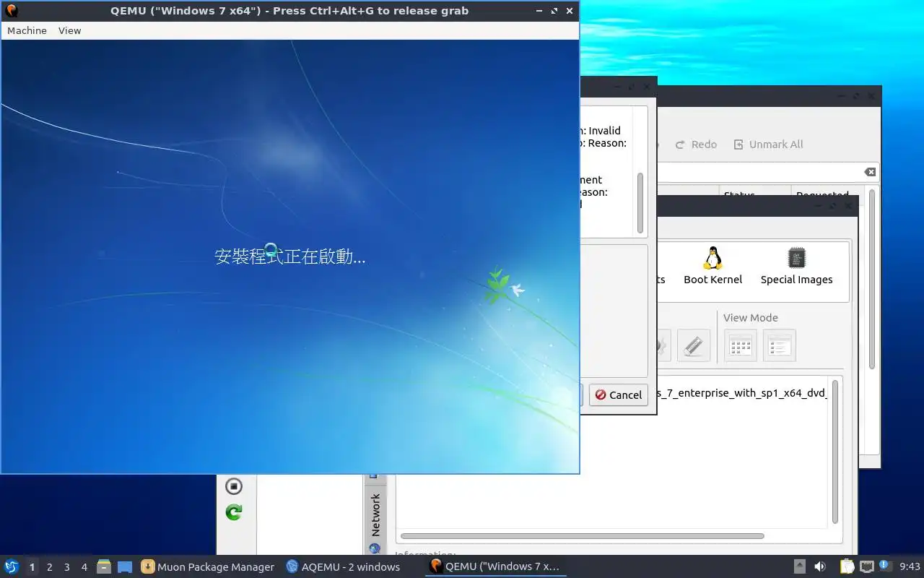Click the 9:43 clock
Viewport: 924px width, 578px height.
[910, 567]
